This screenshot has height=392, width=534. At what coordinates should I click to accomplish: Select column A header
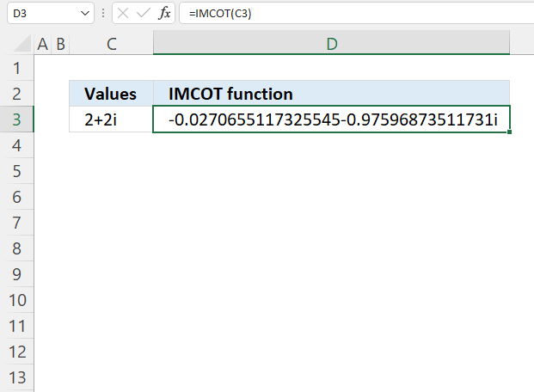click(x=42, y=44)
